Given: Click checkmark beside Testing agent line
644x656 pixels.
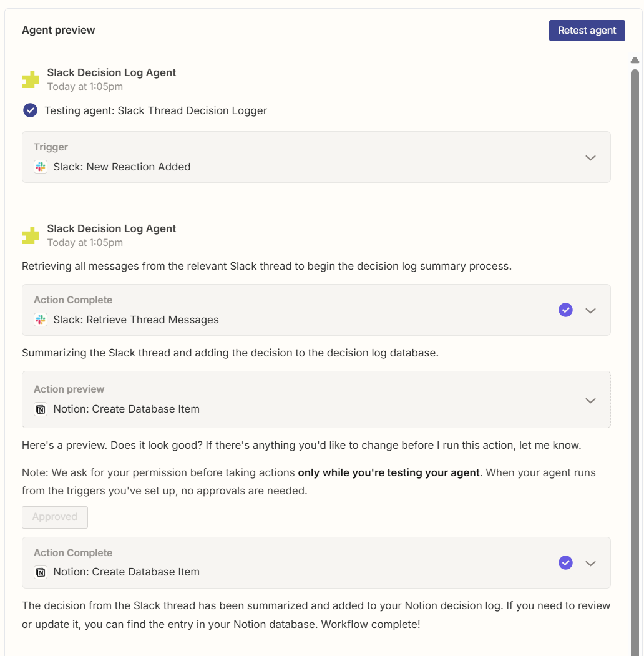Looking at the screenshot, I should point(30,110).
